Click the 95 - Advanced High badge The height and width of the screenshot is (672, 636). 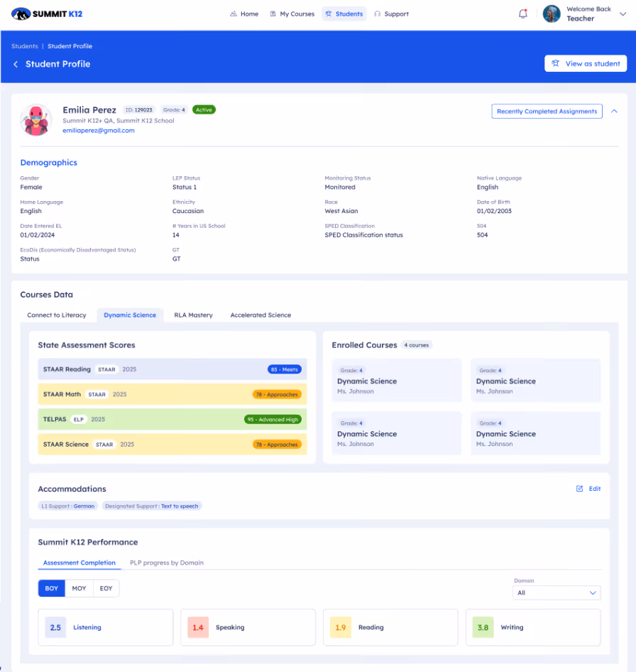[x=273, y=420]
